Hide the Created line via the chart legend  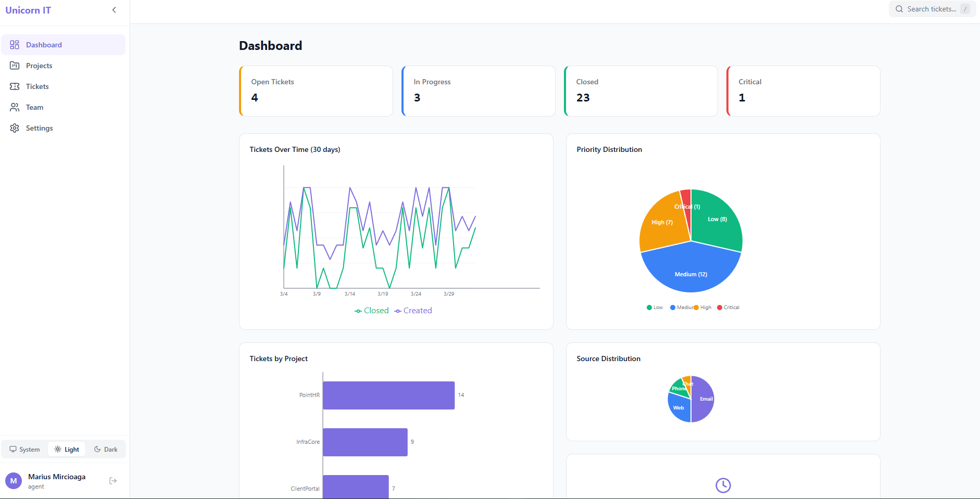tap(413, 310)
